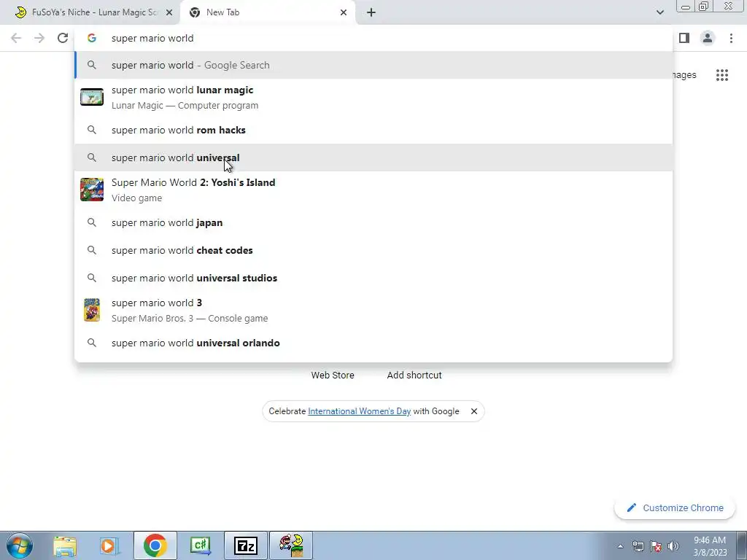Image resolution: width=747 pixels, height=560 pixels.
Task: Open the Google apps grid
Action: 722,75
